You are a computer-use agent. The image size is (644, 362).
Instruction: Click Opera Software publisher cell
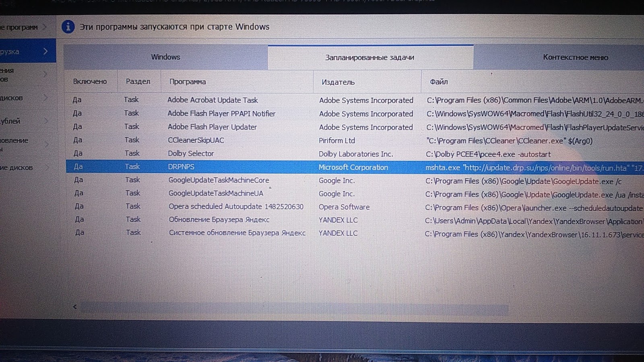pyautogui.click(x=344, y=207)
